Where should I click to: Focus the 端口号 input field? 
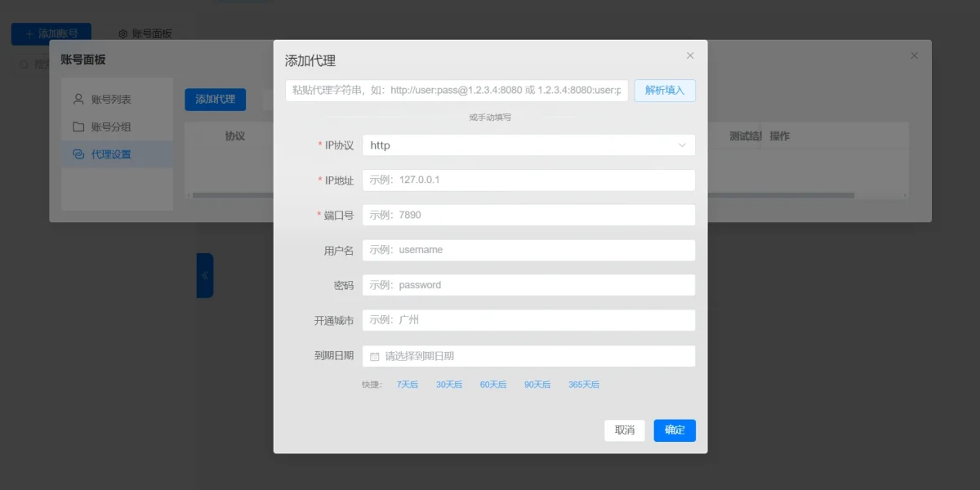click(x=528, y=215)
